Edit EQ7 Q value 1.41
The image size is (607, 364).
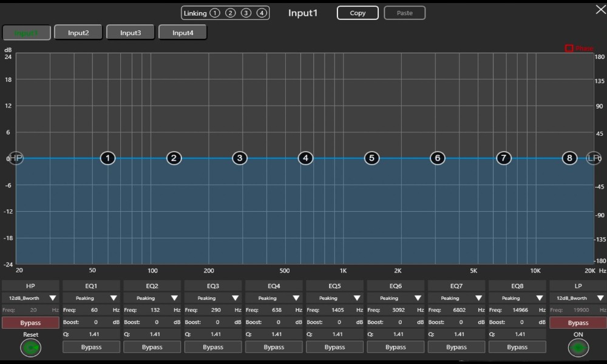459,334
